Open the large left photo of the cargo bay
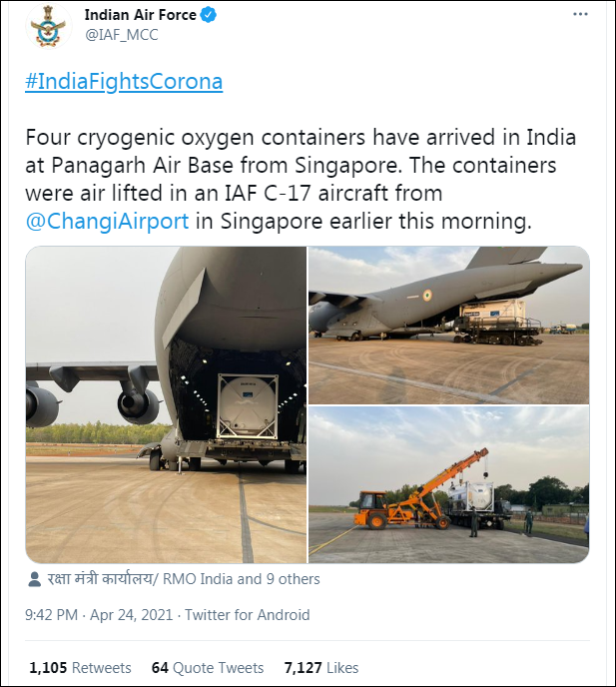Screen dimensions: 616x687 (165, 403)
